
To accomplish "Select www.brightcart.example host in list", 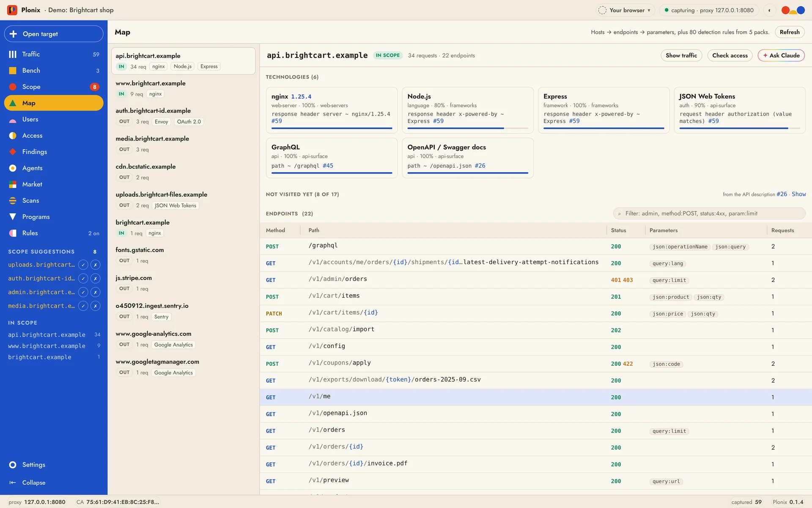I will click(x=183, y=88).
